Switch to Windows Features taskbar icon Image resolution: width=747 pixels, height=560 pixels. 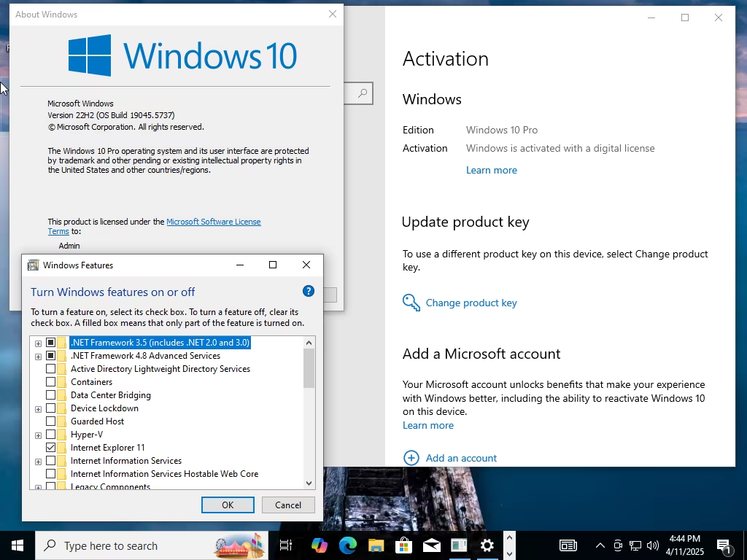(460, 545)
